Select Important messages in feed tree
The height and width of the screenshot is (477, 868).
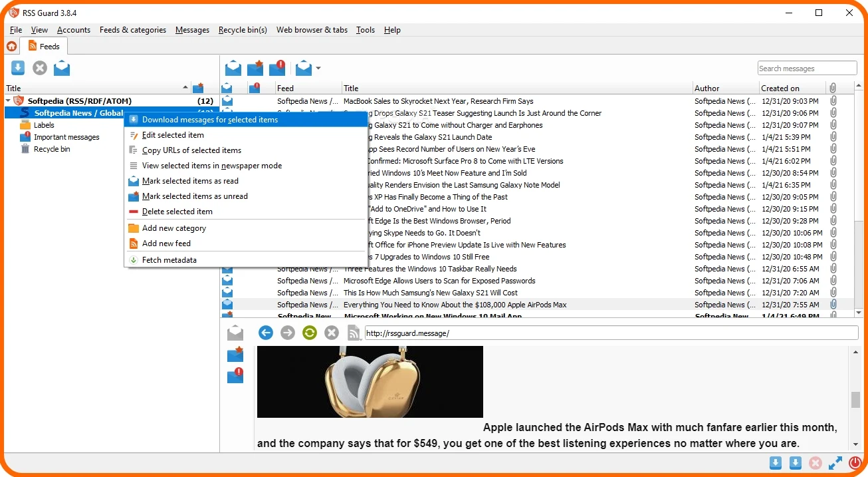click(66, 137)
